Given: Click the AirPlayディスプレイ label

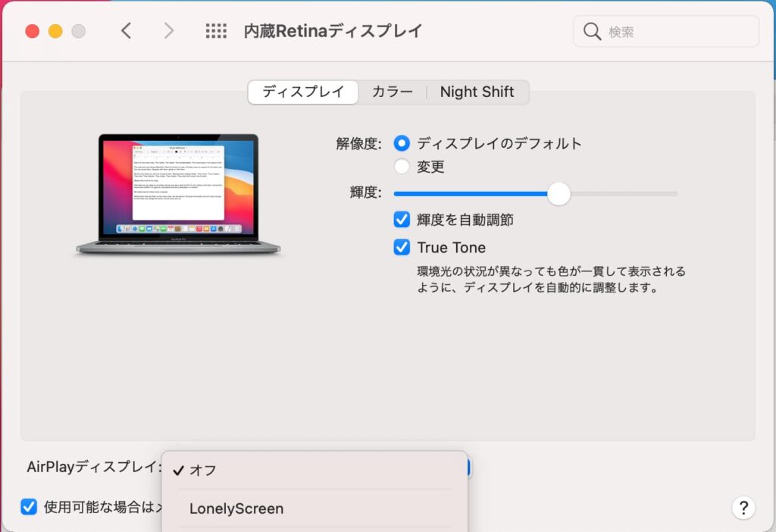Looking at the screenshot, I should pyautogui.click(x=94, y=467).
